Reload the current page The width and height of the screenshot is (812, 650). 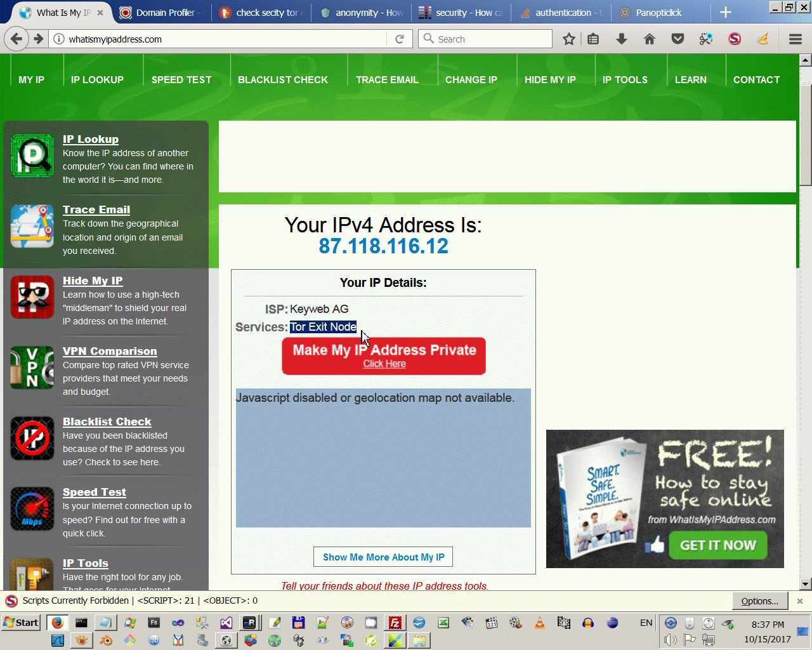tap(400, 39)
